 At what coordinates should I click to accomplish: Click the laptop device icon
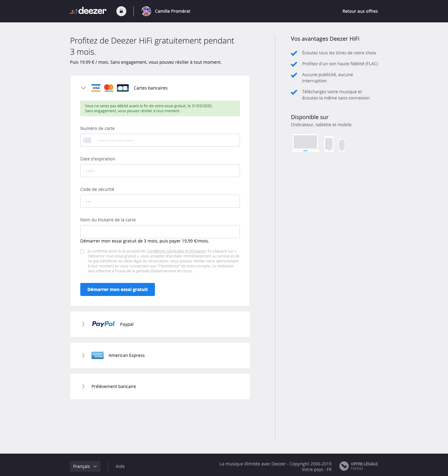305,143
